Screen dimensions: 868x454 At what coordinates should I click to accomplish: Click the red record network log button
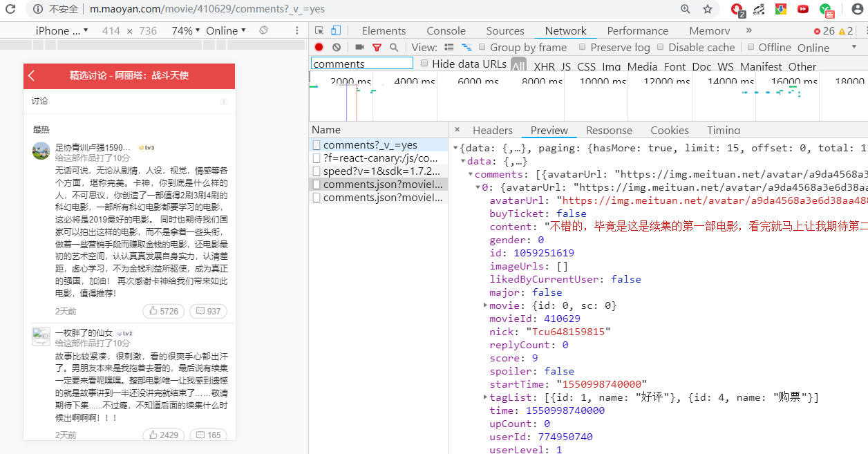click(319, 47)
